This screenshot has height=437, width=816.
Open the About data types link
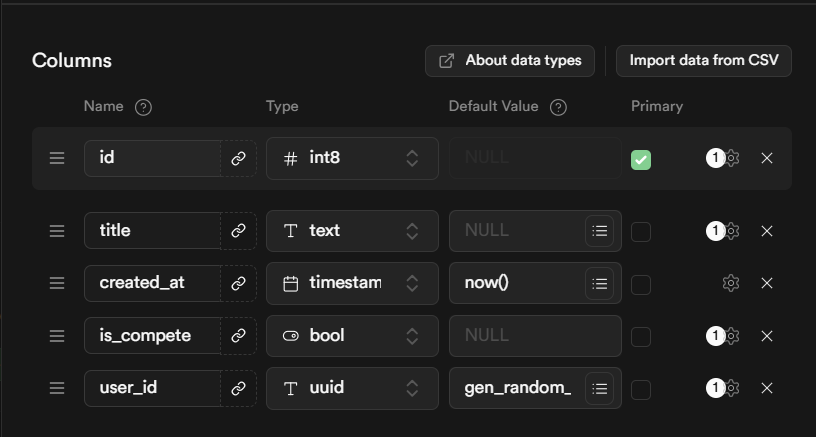(x=510, y=60)
